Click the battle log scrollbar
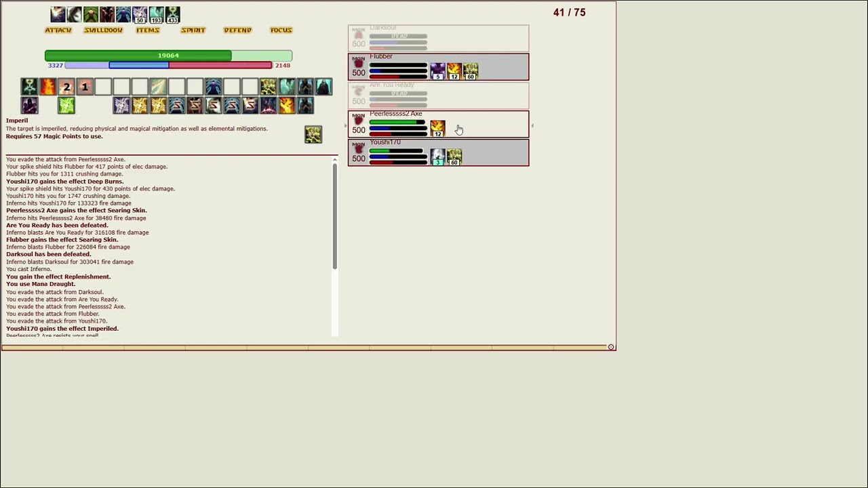Screen dimensions: 868x488 334,217
